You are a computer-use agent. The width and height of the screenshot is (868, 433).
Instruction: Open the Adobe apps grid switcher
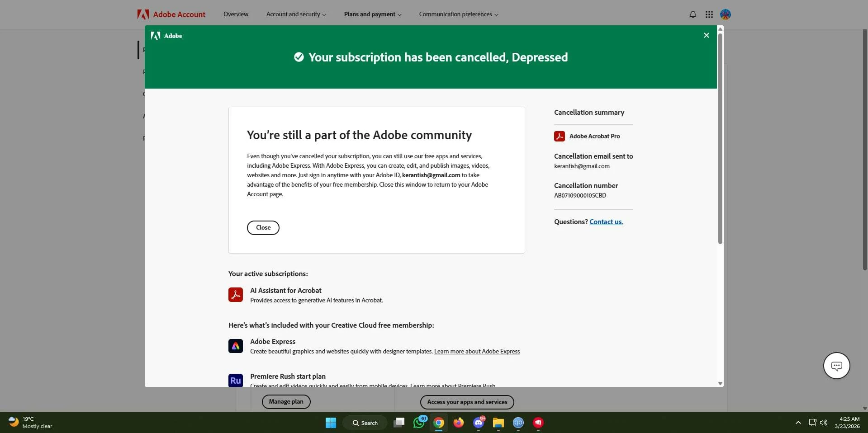click(709, 14)
